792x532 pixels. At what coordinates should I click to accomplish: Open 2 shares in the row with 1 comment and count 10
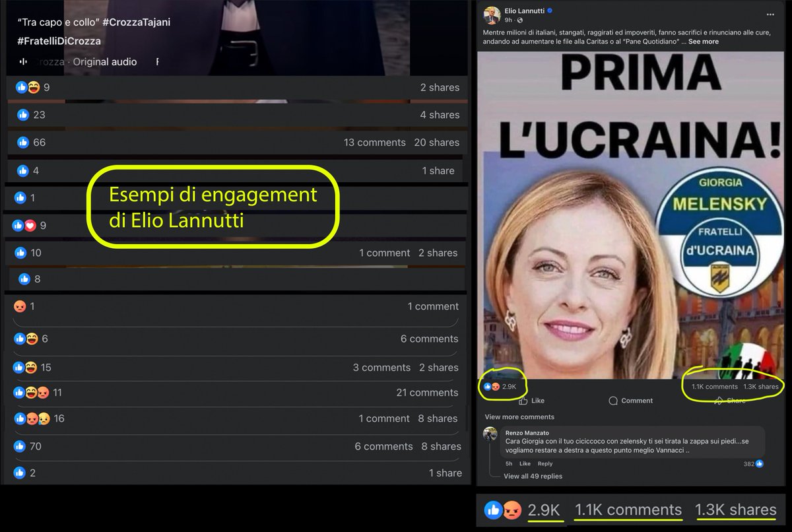[x=438, y=253]
